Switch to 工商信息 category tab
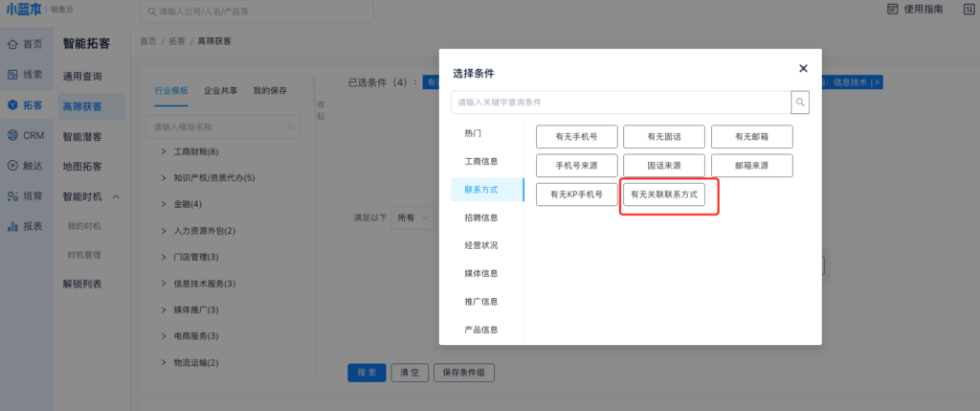Viewport: 980px width, 411px height. tap(480, 162)
